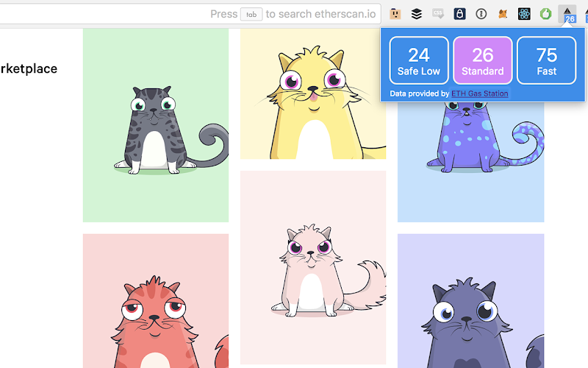Open the purple spotted kitty card
Viewport: 588px width, 368px height.
[x=470, y=162]
